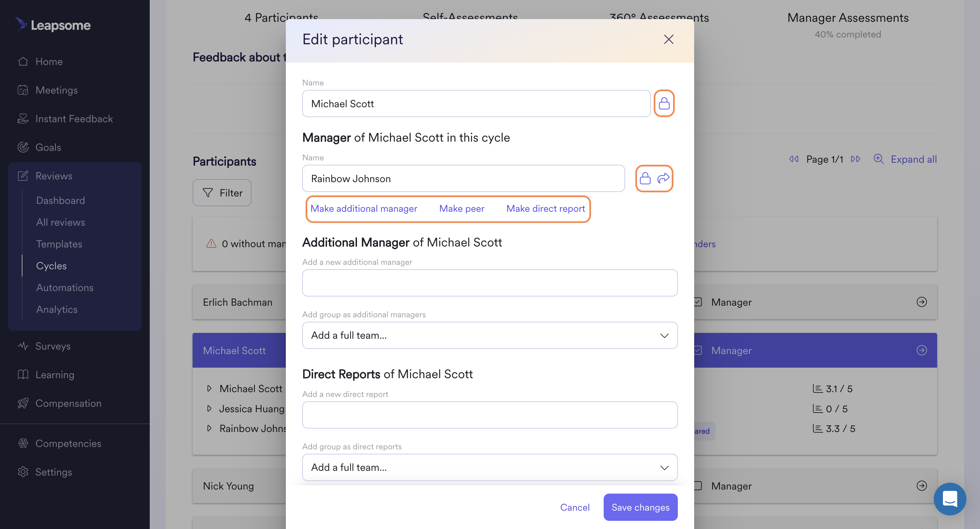Click the Expand all magnifier icon
Screen dimensions: 980x529
(x=878, y=159)
